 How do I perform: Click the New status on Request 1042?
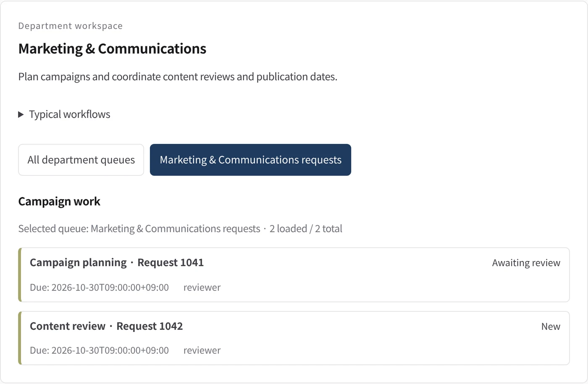[551, 327]
